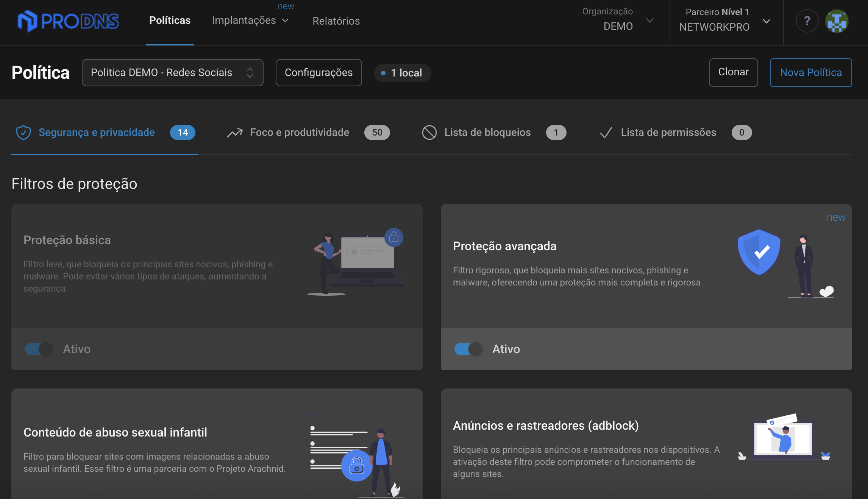Click the checkmark icon beside Lista de permissões
This screenshot has height=499, width=868.
pyautogui.click(x=605, y=133)
